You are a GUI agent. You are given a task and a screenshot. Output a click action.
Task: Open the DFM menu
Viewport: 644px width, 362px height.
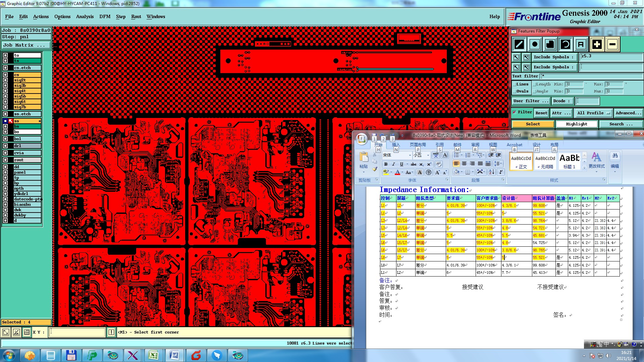105,16
